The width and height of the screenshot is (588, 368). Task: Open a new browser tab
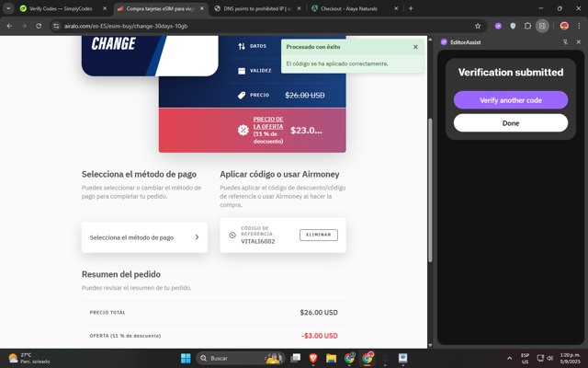411,8
